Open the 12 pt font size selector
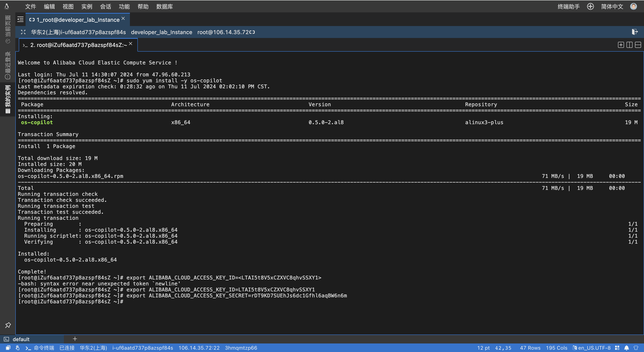The image size is (644, 352). (x=483, y=348)
